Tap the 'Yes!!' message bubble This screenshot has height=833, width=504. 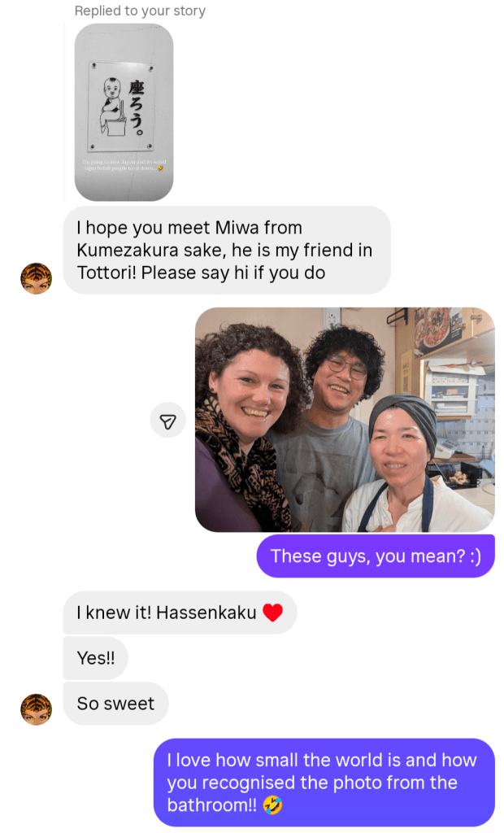tap(96, 658)
